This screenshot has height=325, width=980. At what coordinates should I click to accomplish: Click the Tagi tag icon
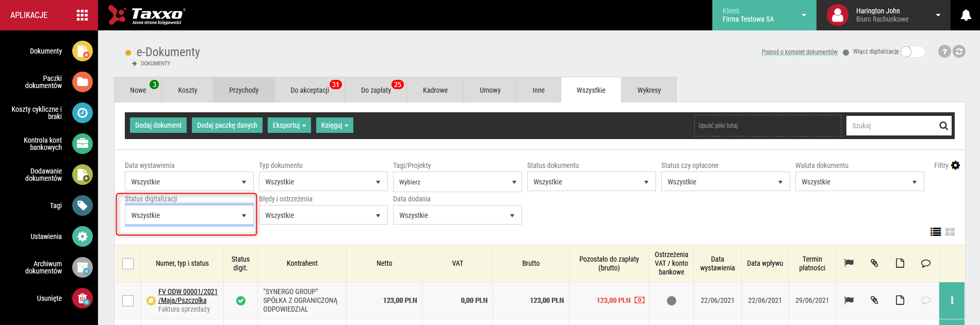[83, 206]
